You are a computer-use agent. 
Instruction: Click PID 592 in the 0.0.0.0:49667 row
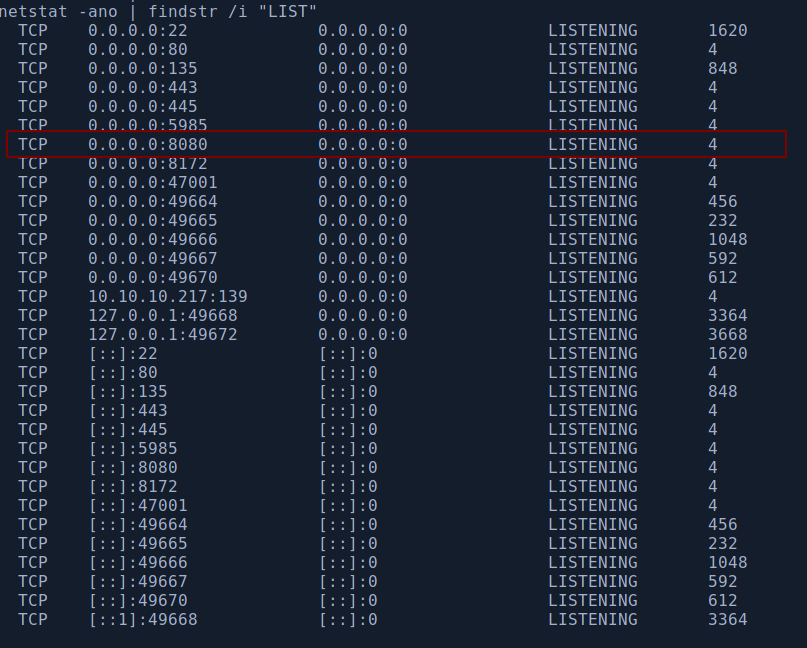coord(723,258)
